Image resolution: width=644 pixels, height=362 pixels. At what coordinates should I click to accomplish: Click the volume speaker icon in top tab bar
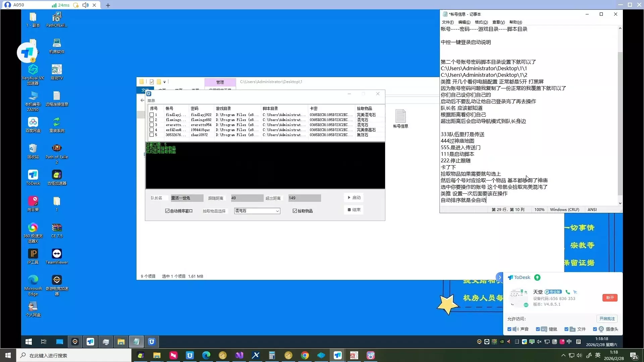coord(85,5)
